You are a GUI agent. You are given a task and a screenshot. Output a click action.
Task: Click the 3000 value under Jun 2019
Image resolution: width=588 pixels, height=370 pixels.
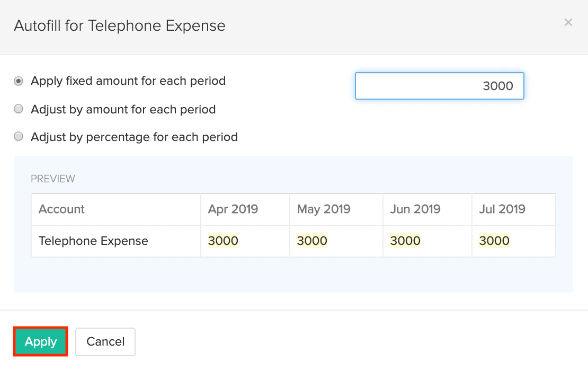tap(405, 241)
